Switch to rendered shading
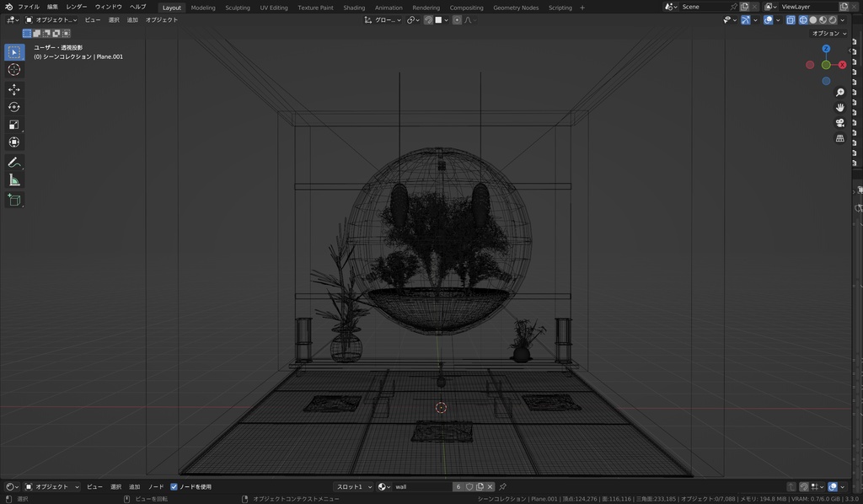The image size is (863, 504). tap(833, 20)
